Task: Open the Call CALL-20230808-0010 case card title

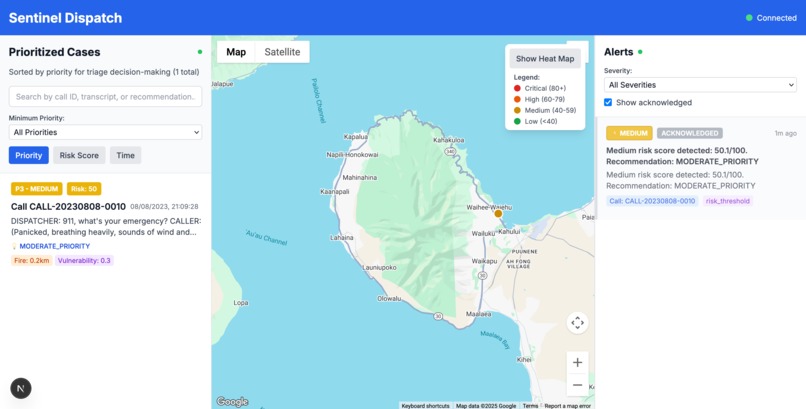Action: pyautogui.click(x=68, y=207)
